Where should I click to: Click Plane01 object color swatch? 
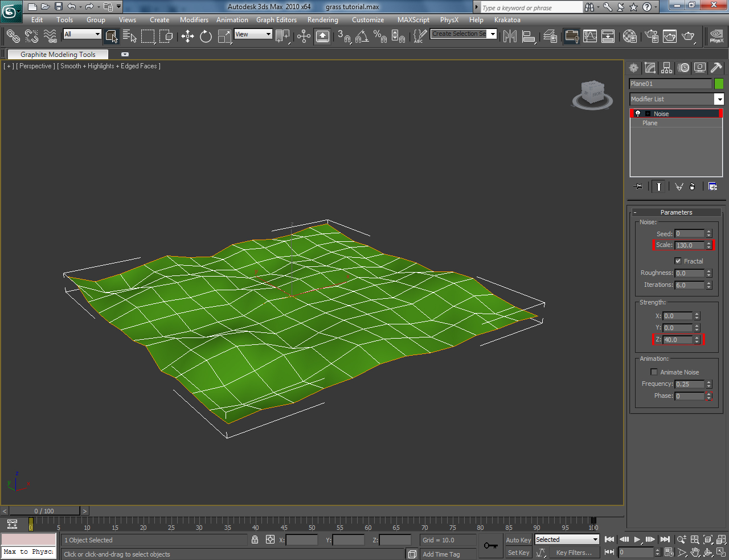tap(719, 84)
